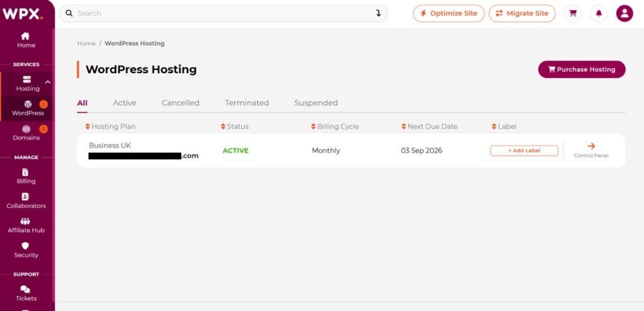
Task: Switch to the Active tab
Action: pos(125,103)
